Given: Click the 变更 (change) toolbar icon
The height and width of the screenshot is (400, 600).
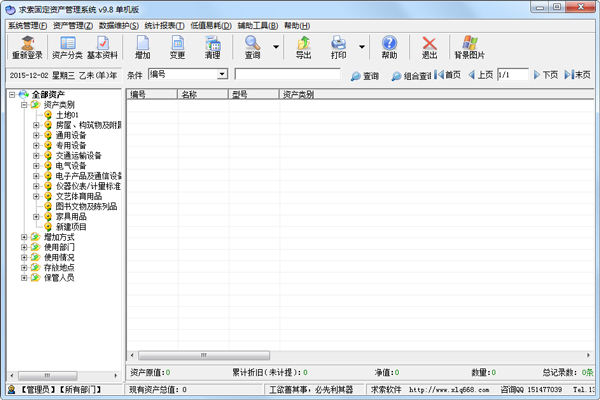Looking at the screenshot, I should pyautogui.click(x=177, y=47).
